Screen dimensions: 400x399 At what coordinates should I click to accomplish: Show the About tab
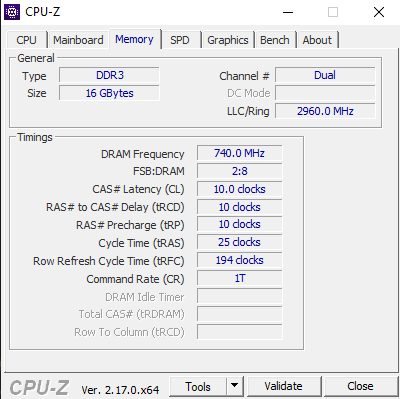click(x=317, y=40)
